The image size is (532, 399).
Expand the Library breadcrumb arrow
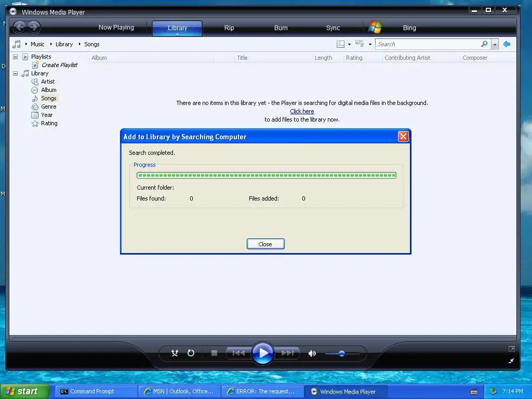[51, 44]
